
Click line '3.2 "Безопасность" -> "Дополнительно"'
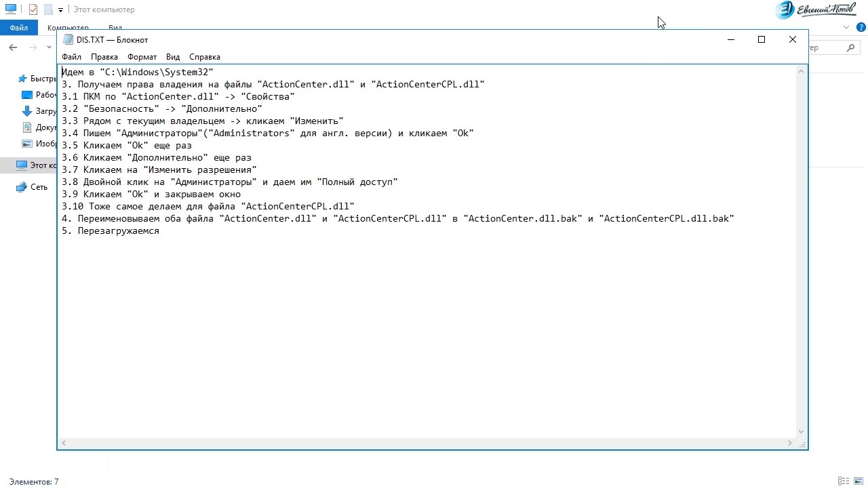(x=162, y=108)
